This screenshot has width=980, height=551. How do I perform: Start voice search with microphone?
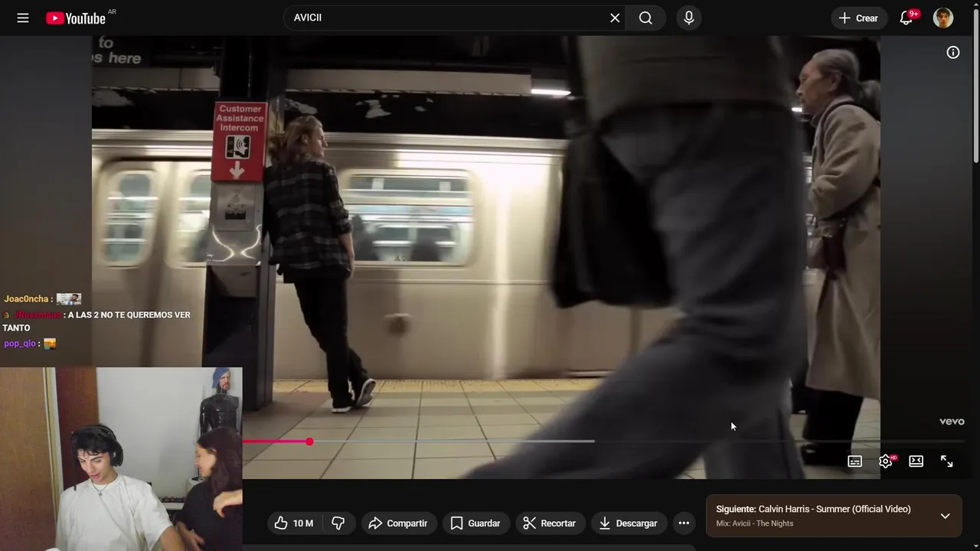[x=689, y=18]
